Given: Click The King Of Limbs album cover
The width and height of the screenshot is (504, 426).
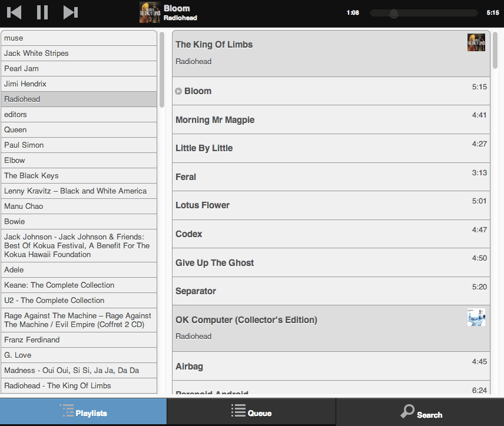Looking at the screenshot, I should [476, 42].
